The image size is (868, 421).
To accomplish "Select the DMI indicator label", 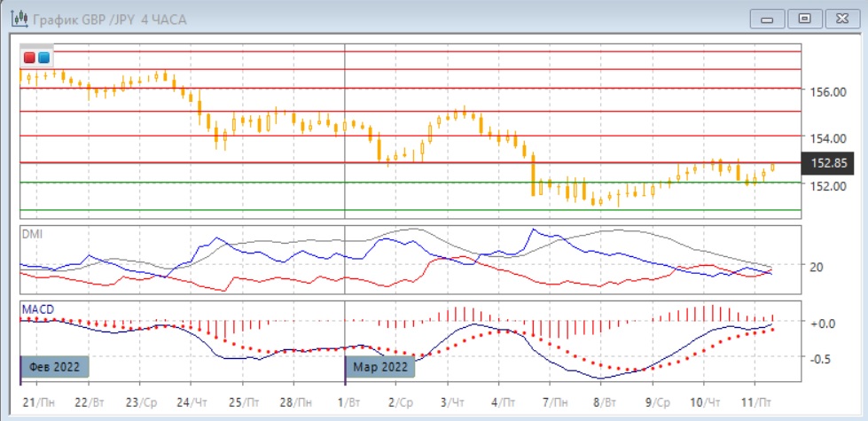I will tap(32, 234).
